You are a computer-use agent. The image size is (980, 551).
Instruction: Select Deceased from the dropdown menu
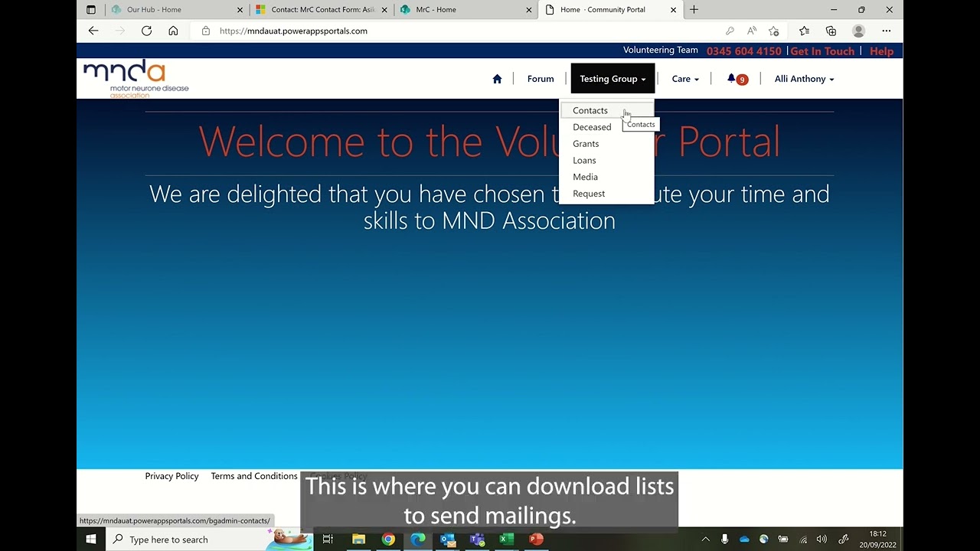point(592,127)
